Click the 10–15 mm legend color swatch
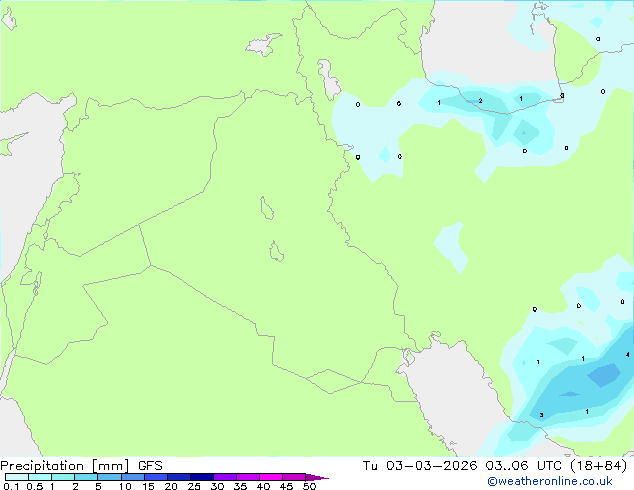Screen dimensions: 634x490 coord(133,477)
